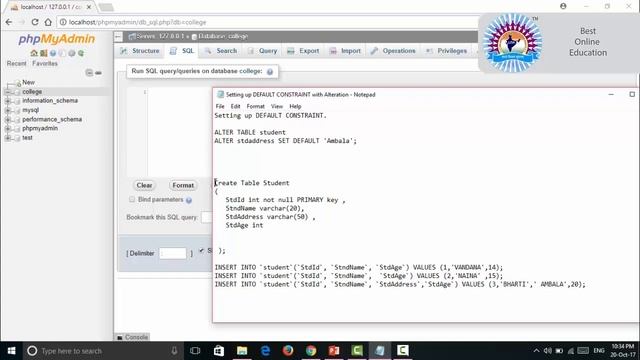Collapse phpMyAdmin top menu bar toggle

point(118,37)
